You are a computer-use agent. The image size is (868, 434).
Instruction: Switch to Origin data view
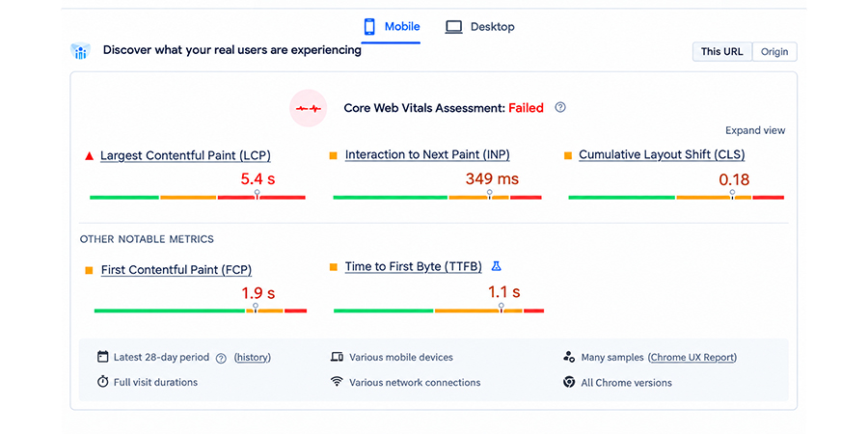pos(774,51)
